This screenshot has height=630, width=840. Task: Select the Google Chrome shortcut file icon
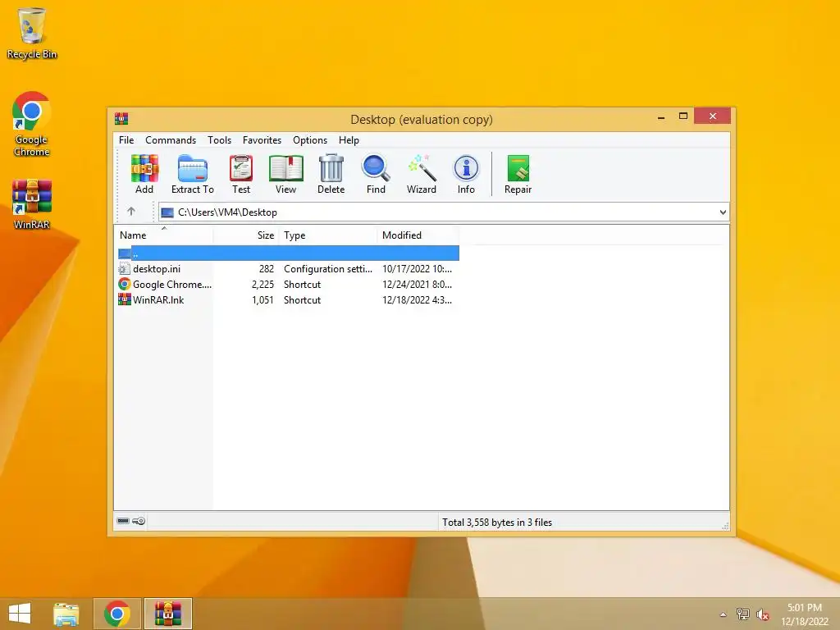125,285
